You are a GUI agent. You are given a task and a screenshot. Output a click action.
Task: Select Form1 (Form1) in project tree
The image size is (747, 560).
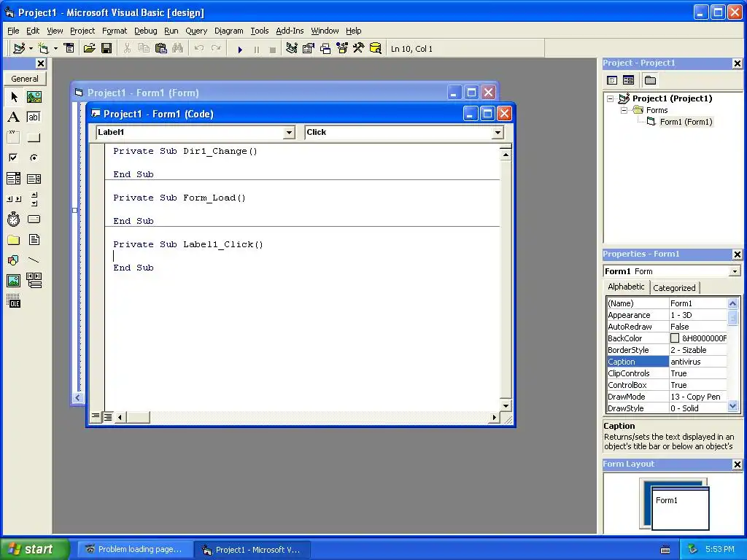pos(686,122)
